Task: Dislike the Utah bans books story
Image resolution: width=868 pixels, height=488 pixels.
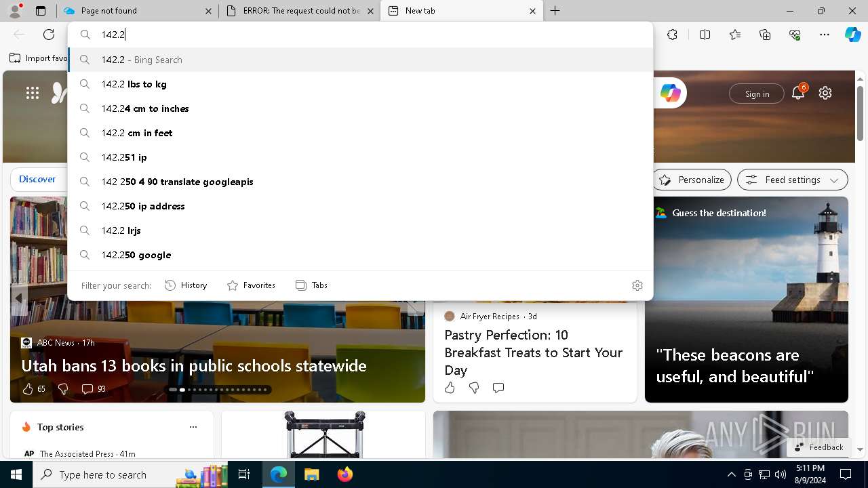Action: click(x=63, y=388)
